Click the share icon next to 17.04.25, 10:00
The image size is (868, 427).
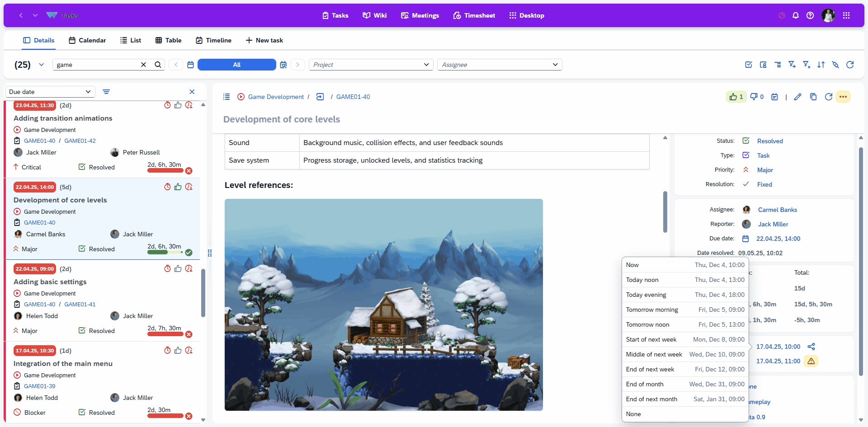811,347
